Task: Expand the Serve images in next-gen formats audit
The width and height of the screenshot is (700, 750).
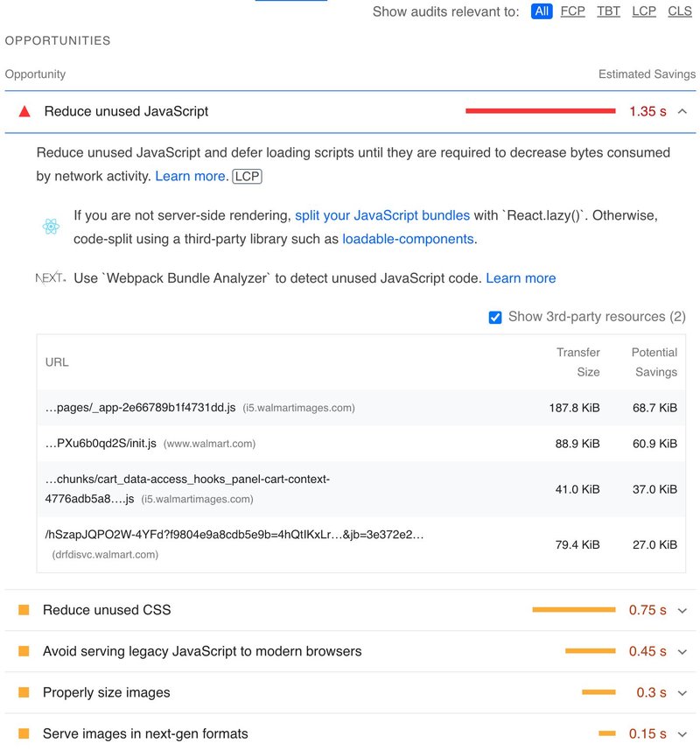Action: pyautogui.click(x=682, y=735)
